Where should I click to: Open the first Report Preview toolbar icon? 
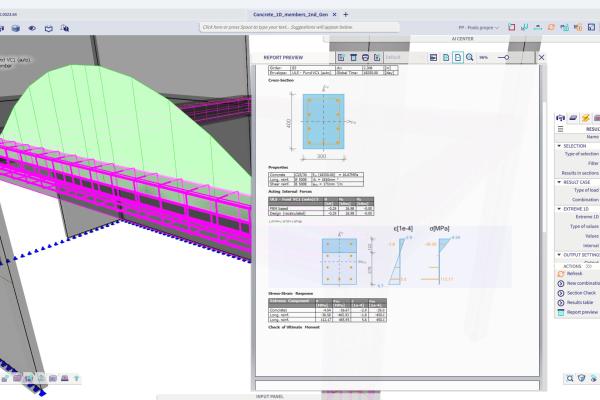pos(341,57)
